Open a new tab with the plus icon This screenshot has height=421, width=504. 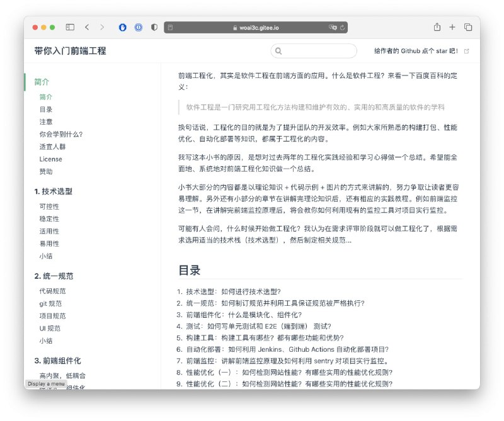pyautogui.click(x=452, y=27)
